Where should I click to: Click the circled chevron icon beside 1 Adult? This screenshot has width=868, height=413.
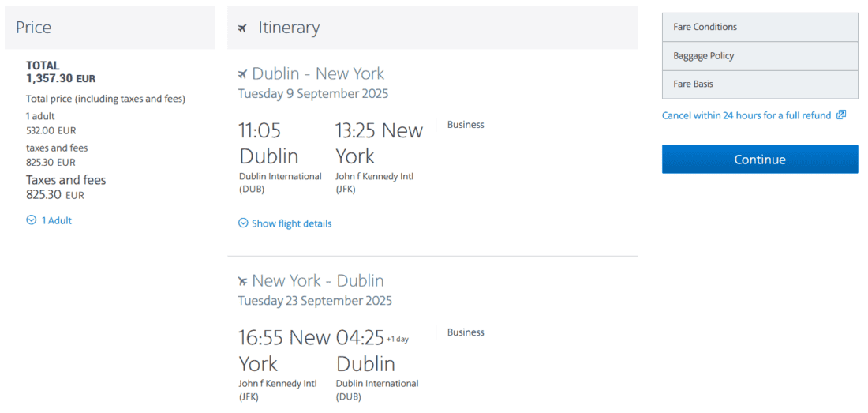coord(32,220)
